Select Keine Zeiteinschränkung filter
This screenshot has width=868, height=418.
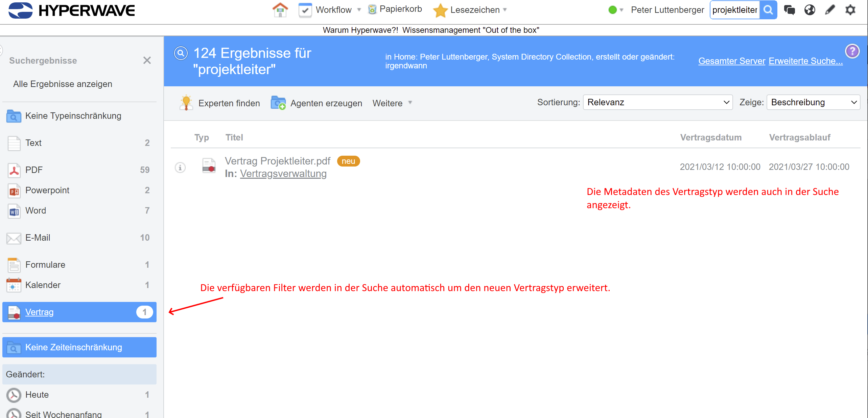(79, 347)
